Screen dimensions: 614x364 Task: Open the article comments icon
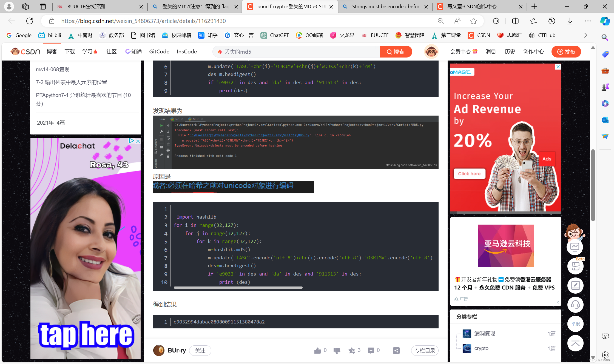371,351
